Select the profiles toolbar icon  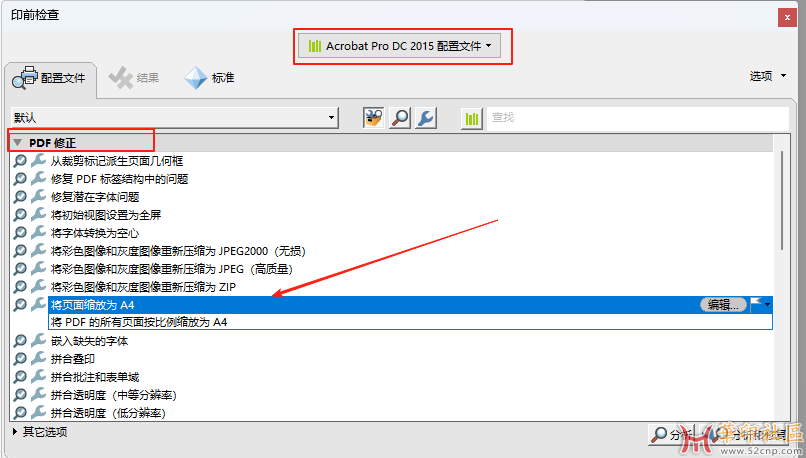(374, 118)
